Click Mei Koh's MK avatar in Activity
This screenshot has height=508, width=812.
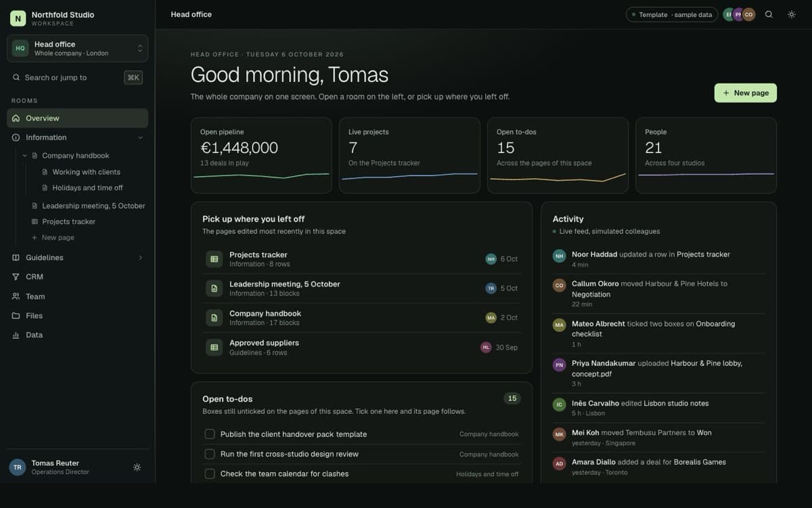[x=559, y=433]
